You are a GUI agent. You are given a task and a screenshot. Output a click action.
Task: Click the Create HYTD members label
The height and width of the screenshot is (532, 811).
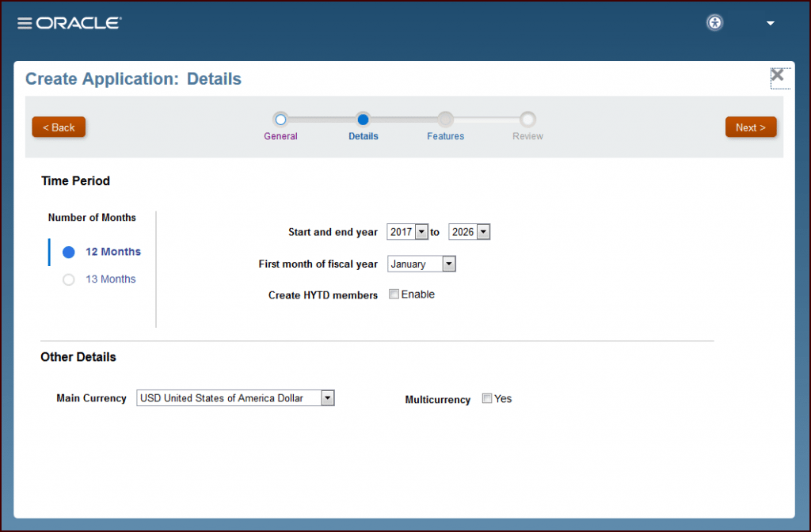(x=323, y=295)
